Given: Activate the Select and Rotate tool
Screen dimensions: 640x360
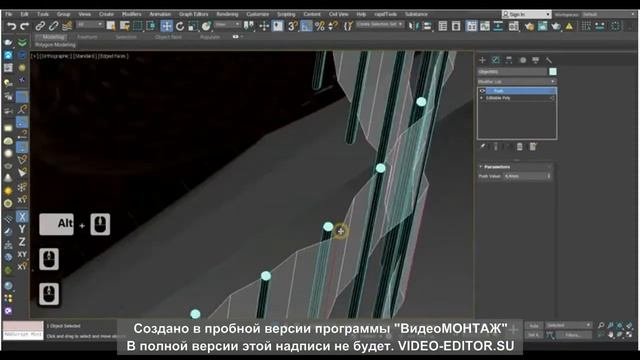Looking at the screenshot, I should tap(180, 27).
